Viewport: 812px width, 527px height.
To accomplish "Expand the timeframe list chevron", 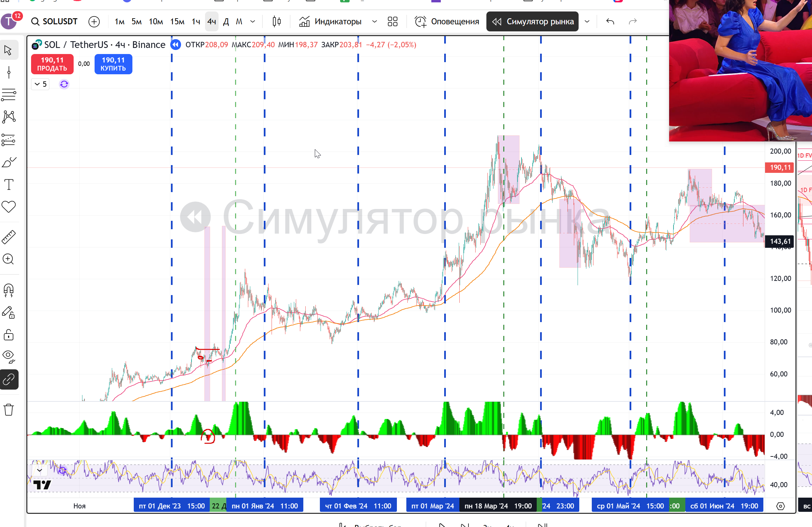I will click(x=252, y=22).
